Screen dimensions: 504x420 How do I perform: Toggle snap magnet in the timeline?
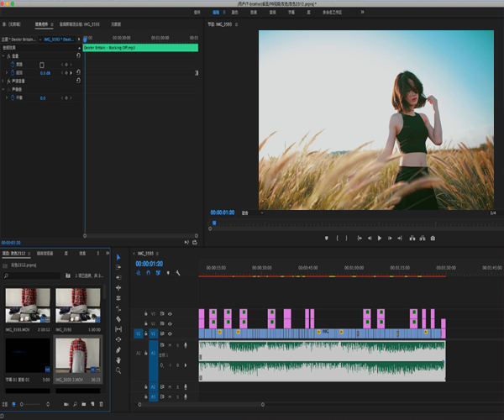point(148,273)
